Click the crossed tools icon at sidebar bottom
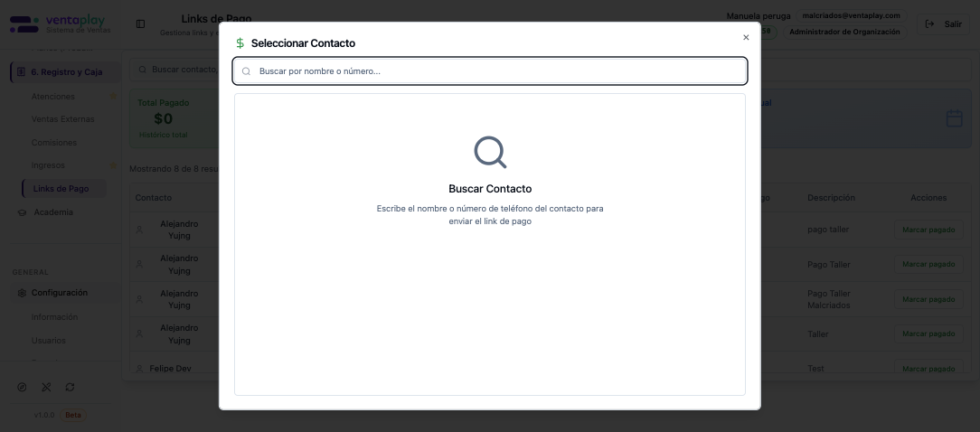The height and width of the screenshot is (432, 980). (46, 387)
